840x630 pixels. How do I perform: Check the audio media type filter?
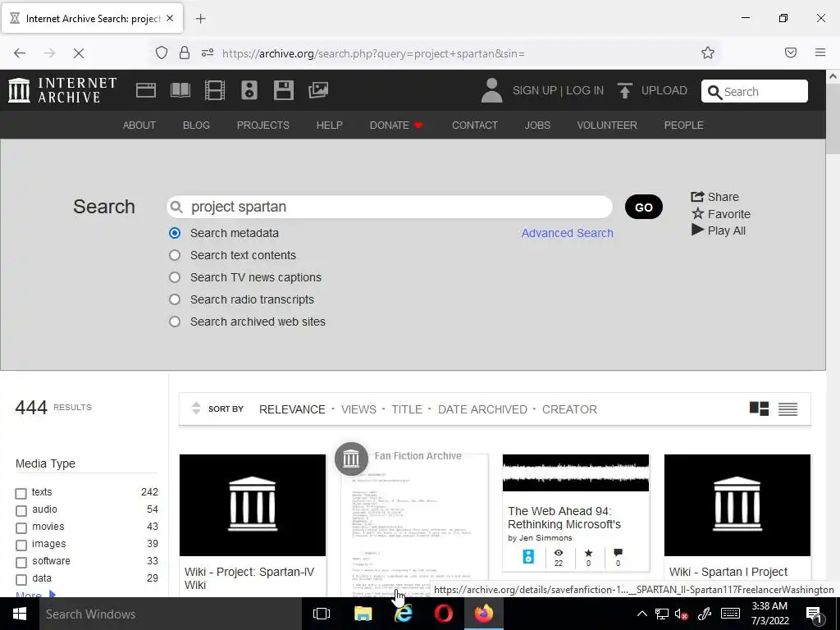click(x=21, y=510)
